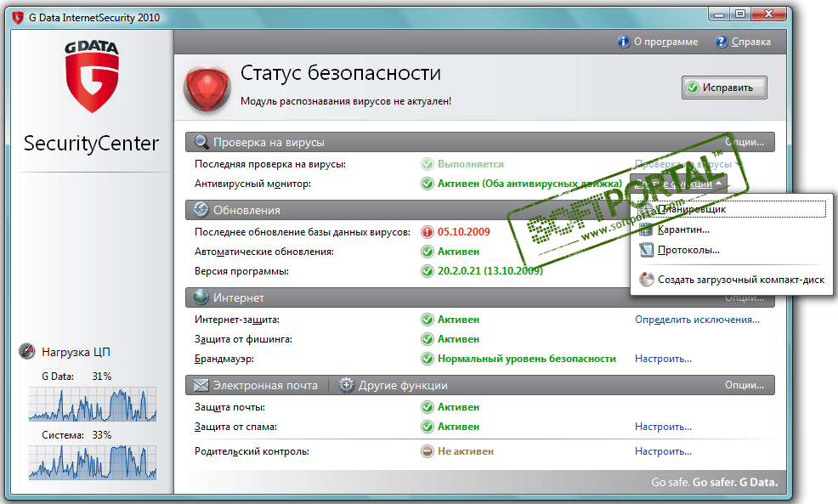Click the boot CD disc icon
Image resolution: width=838 pixels, height=504 pixels.
tap(646, 279)
